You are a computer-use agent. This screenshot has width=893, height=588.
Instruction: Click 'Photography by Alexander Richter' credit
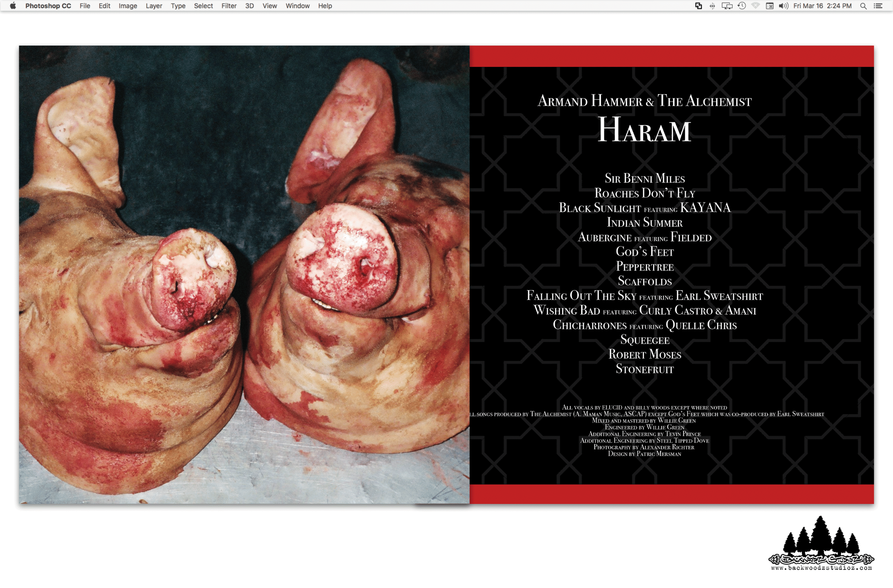point(644,447)
